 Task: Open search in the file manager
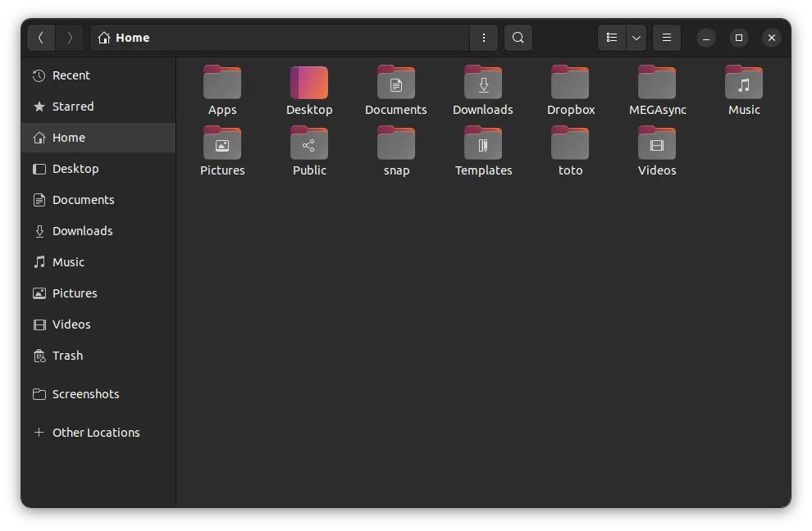point(518,38)
